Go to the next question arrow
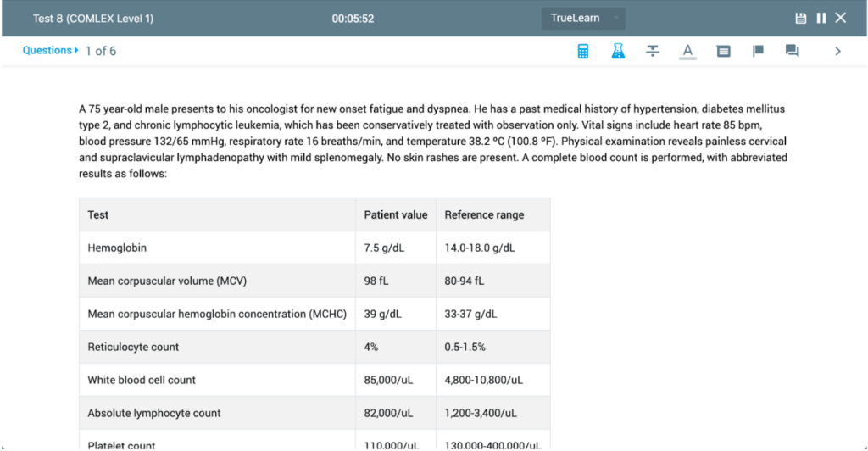 837,52
